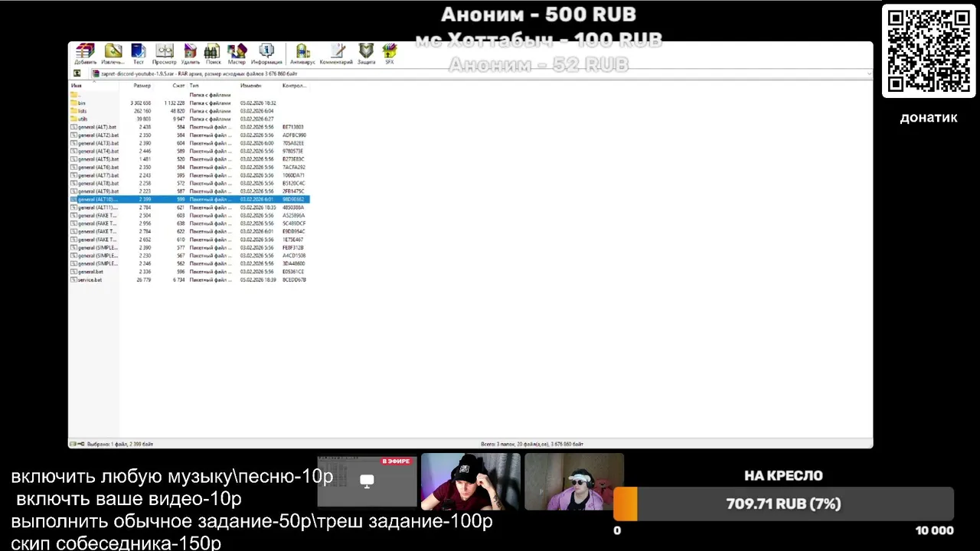Screen dimensions: 980x551
Task: Click the донатик QR code
Action: click(x=927, y=51)
